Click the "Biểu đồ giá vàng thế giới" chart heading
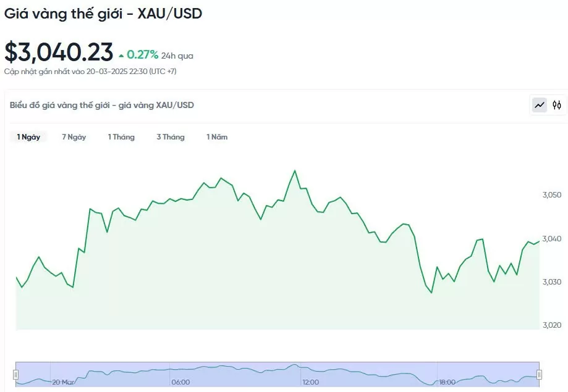Image resolution: width=568 pixels, height=392 pixels. coord(102,105)
